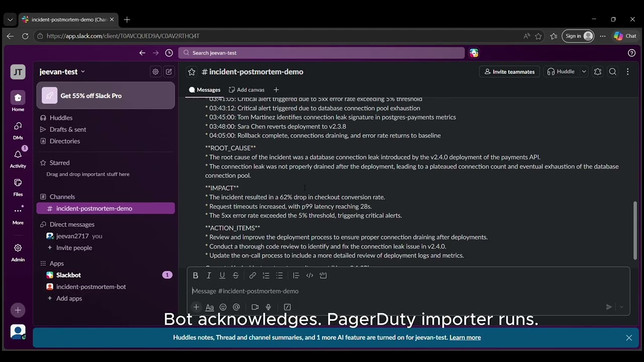Add a new tab to channel
Viewport: 644px width, 362px height.
pyautogui.click(x=276, y=90)
